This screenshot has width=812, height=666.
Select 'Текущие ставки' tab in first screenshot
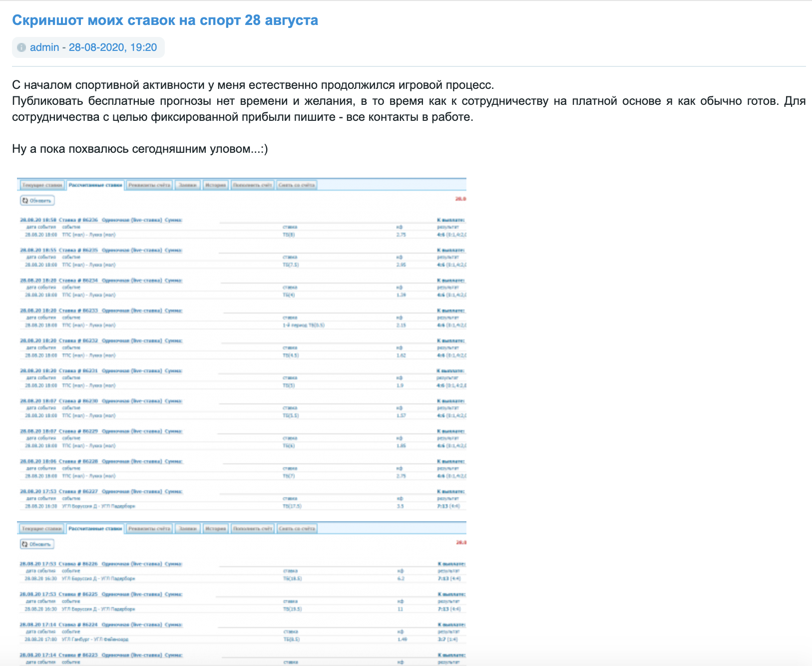coord(42,185)
